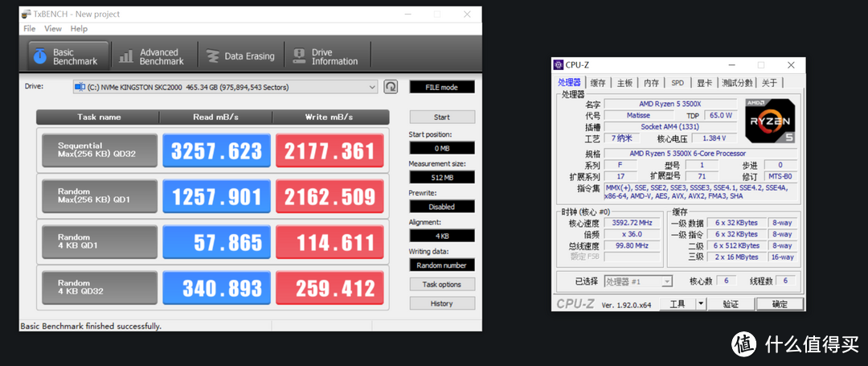Switch to the 关于 tab in CPU-Z
This screenshot has width=868, height=366.
coord(769,83)
